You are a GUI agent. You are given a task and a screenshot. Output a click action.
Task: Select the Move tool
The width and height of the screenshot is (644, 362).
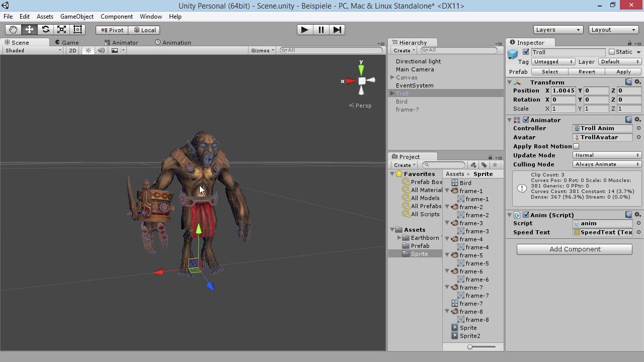pyautogui.click(x=29, y=30)
